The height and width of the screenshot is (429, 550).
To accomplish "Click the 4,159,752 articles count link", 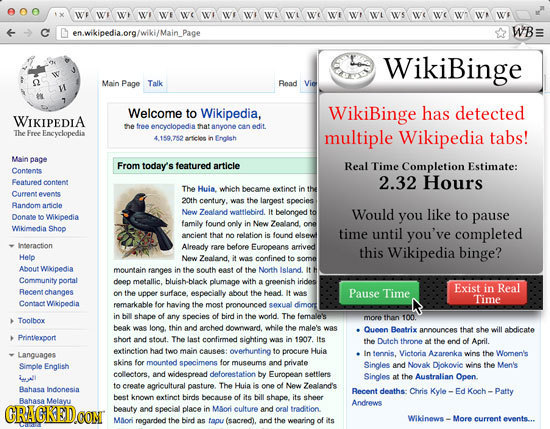I will (x=168, y=138).
